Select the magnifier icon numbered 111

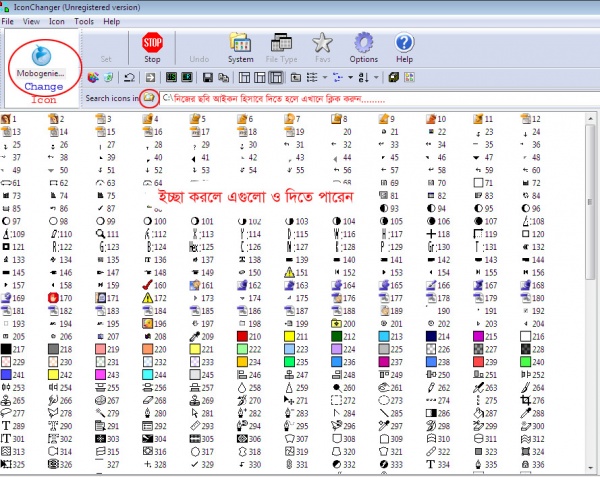pos(100,233)
